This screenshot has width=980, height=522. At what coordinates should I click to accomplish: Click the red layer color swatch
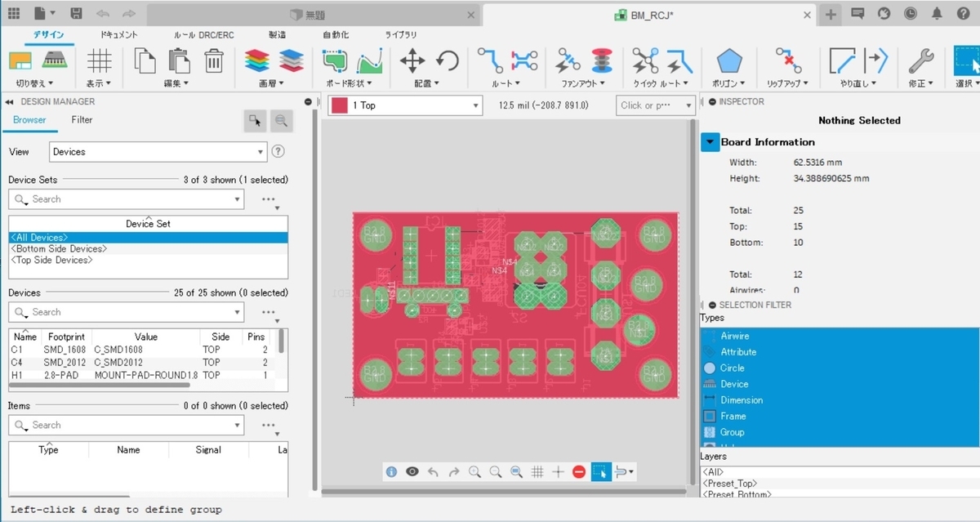pos(339,105)
